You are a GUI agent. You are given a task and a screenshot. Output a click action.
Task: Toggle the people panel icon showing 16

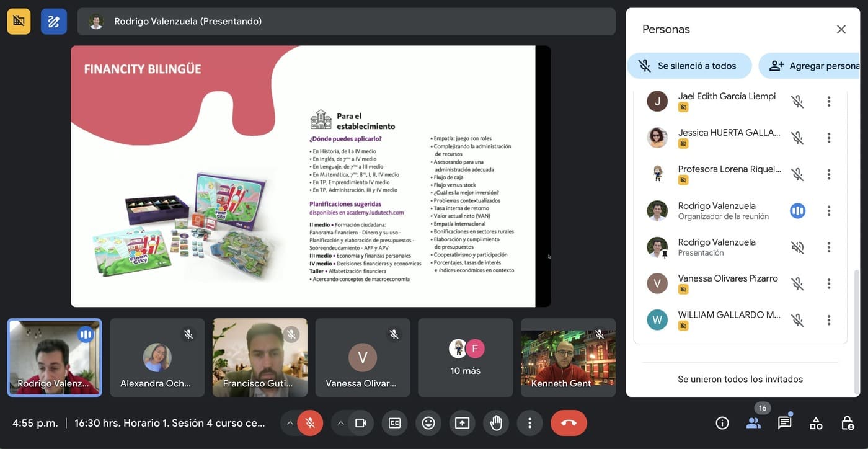(x=753, y=423)
